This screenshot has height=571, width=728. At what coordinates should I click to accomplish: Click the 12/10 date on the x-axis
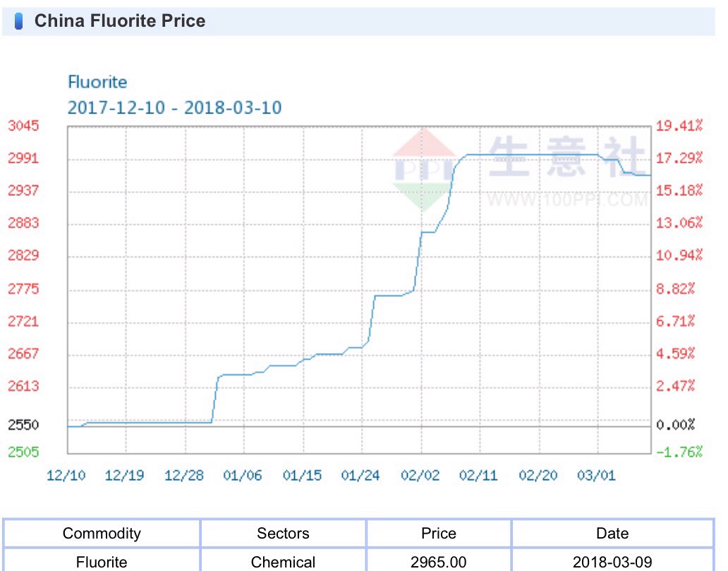[x=66, y=475]
